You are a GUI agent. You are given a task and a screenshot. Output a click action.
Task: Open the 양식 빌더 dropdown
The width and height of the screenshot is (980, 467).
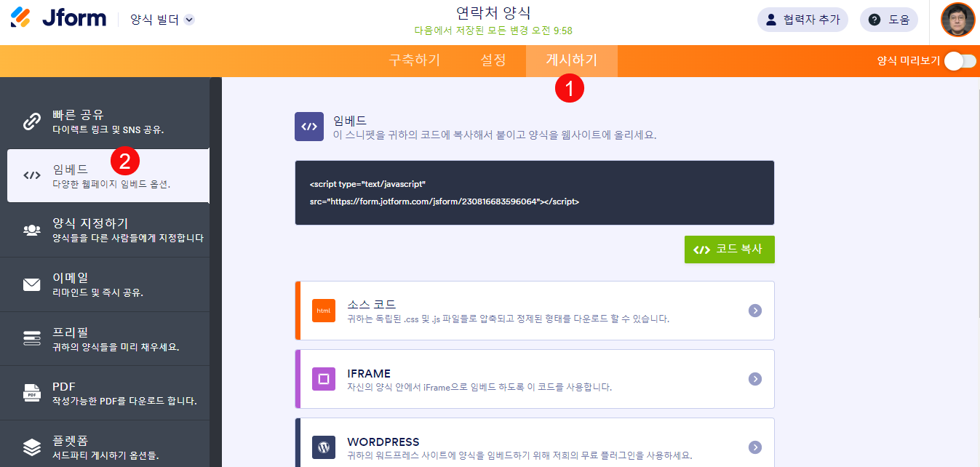(162, 20)
